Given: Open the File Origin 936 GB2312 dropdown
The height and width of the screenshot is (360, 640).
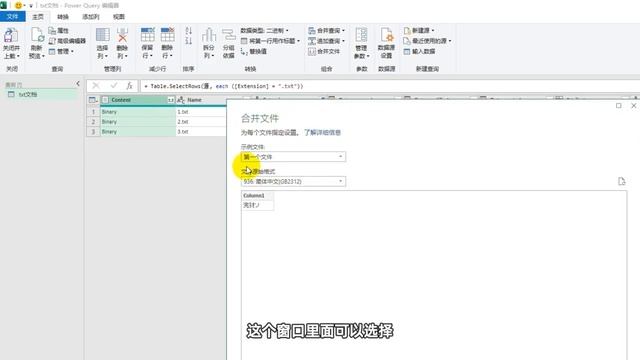Looking at the screenshot, I should point(293,181).
